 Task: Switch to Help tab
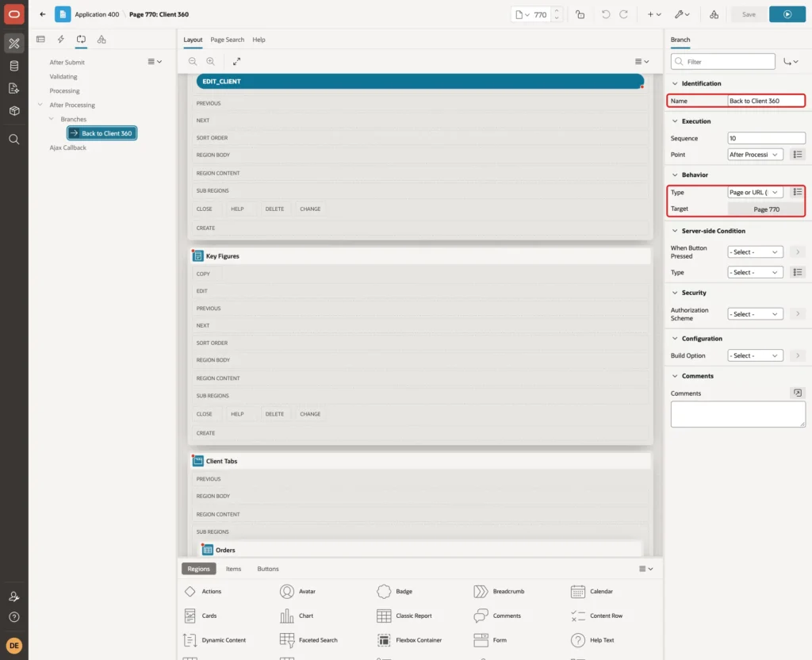[x=259, y=40]
